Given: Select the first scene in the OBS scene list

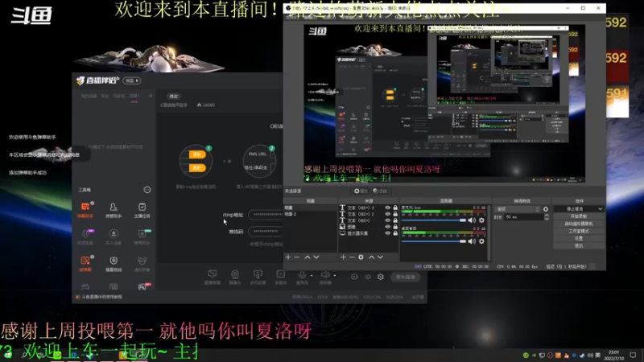Looking at the screenshot, I should 310,208.
